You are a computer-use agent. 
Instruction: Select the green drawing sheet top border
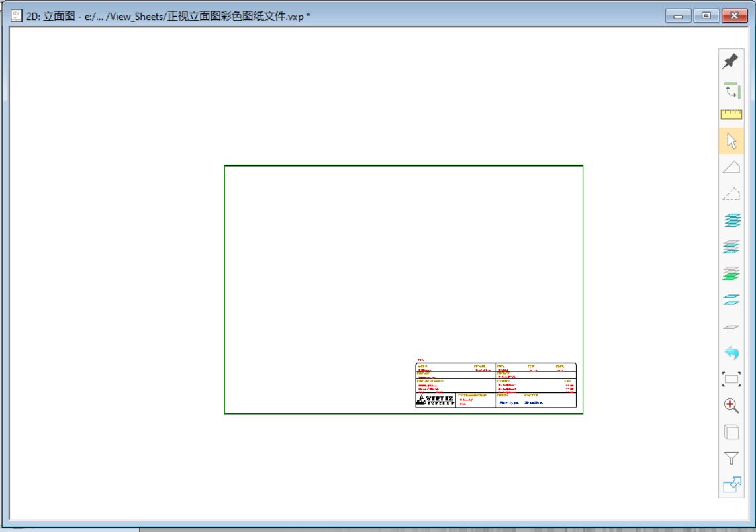pos(404,166)
